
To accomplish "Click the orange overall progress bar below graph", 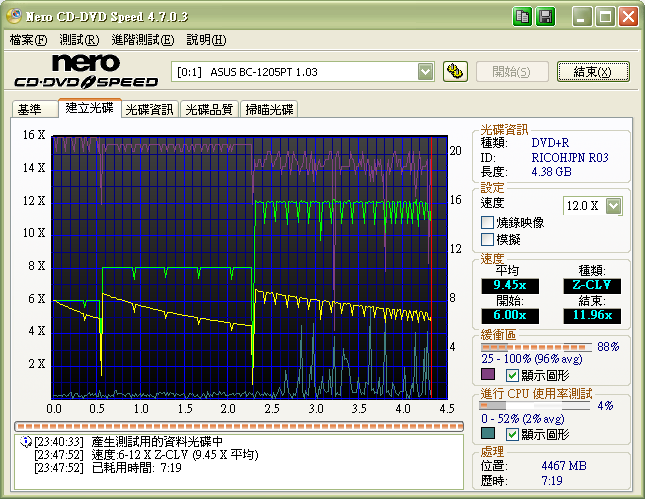I will point(239,426).
